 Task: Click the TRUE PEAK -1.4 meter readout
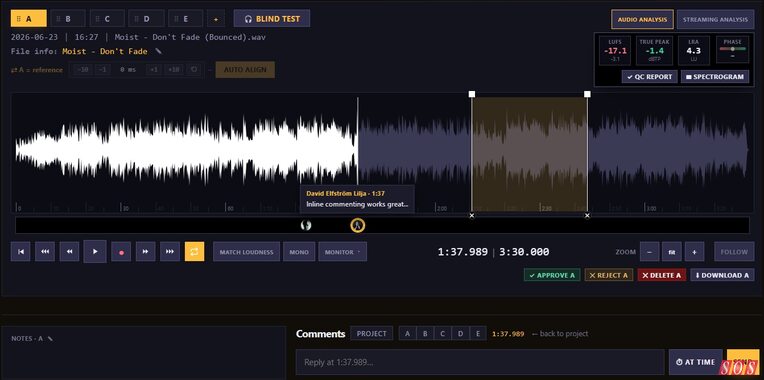[654, 51]
